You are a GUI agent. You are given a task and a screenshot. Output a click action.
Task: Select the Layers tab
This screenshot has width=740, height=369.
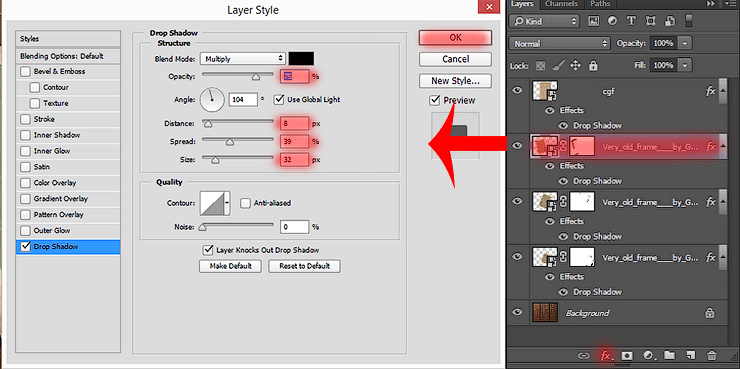(x=522, y=4)
